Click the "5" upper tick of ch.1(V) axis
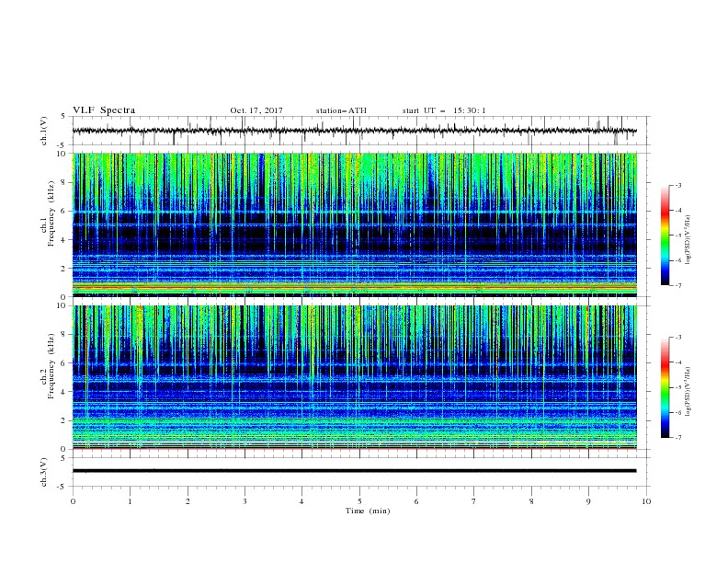The width and height of the screenshot is (728, 563). (63, 117)
